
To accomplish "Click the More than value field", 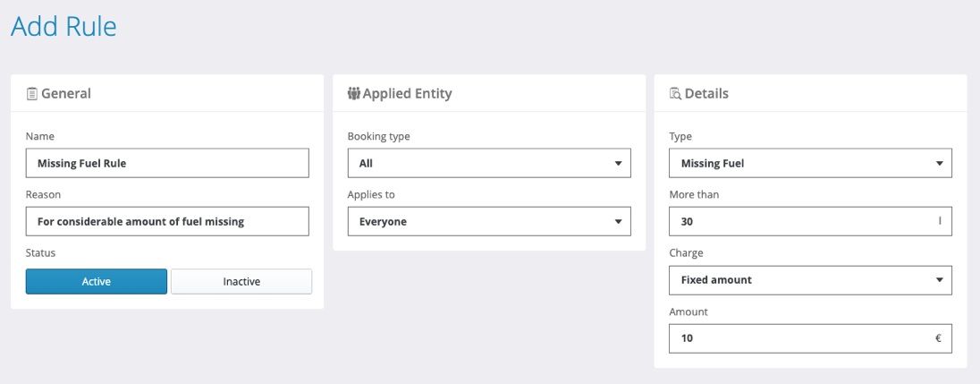I will pyautogui.click(x=801, y=221).
